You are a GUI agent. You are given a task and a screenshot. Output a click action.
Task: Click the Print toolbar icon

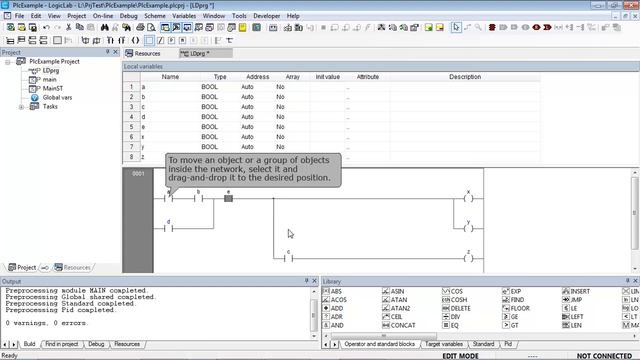point(140,27)
